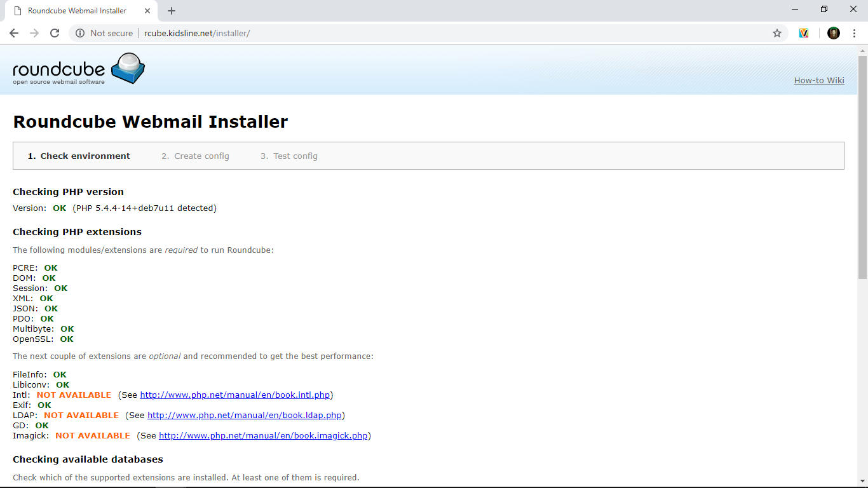The width and height of the screenshot is (868, 488).
Task: Click the address bar URL
Action: click(x=197, y=33)
